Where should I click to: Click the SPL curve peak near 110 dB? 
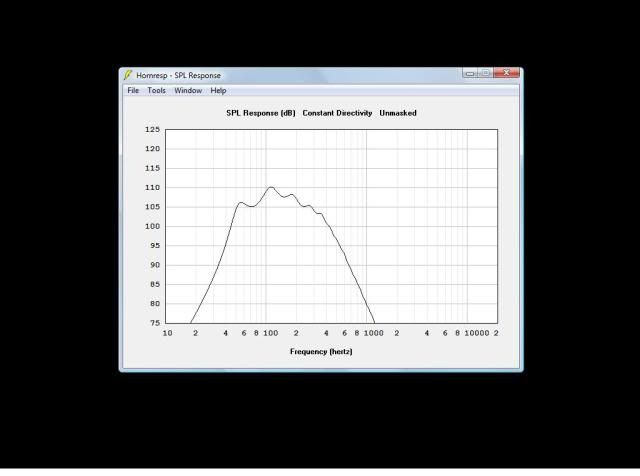pos(270,187)
